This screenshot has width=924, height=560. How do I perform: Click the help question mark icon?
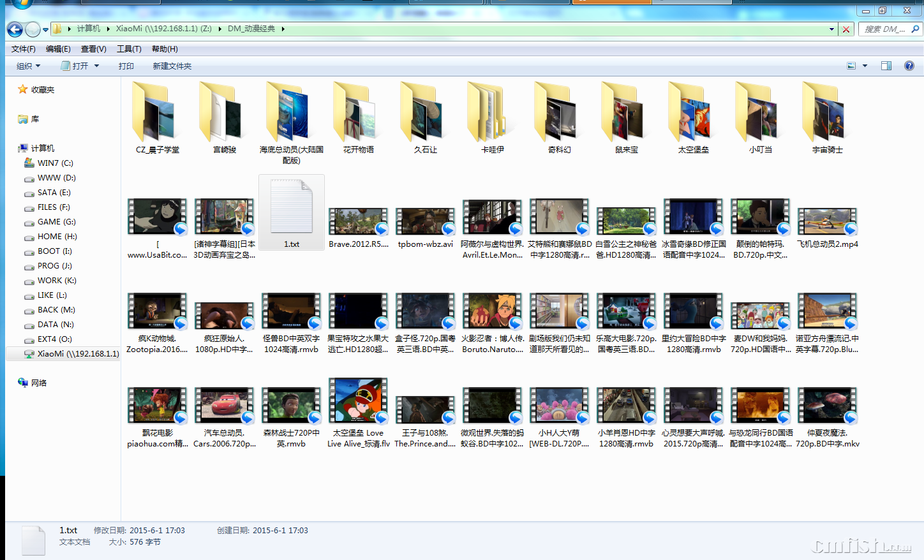tap(909, 66)
